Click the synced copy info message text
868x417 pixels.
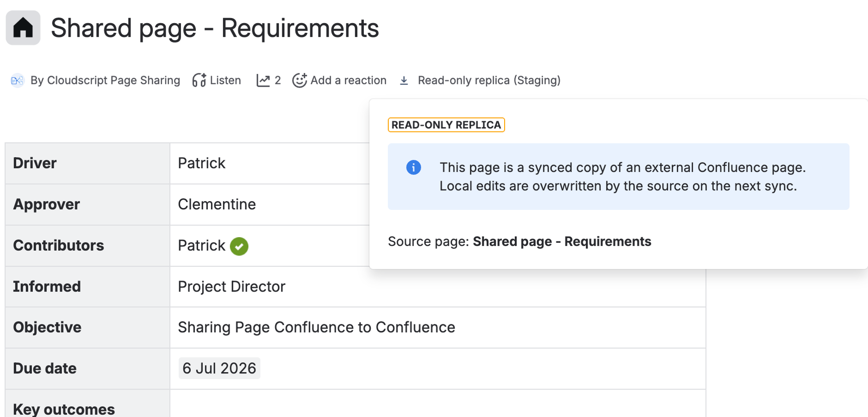[623, 177]
